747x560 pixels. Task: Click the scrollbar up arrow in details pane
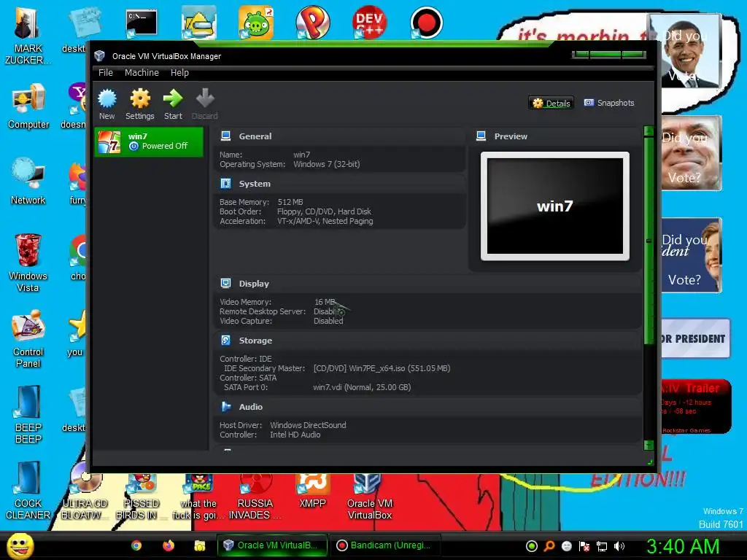click(649, 131)
